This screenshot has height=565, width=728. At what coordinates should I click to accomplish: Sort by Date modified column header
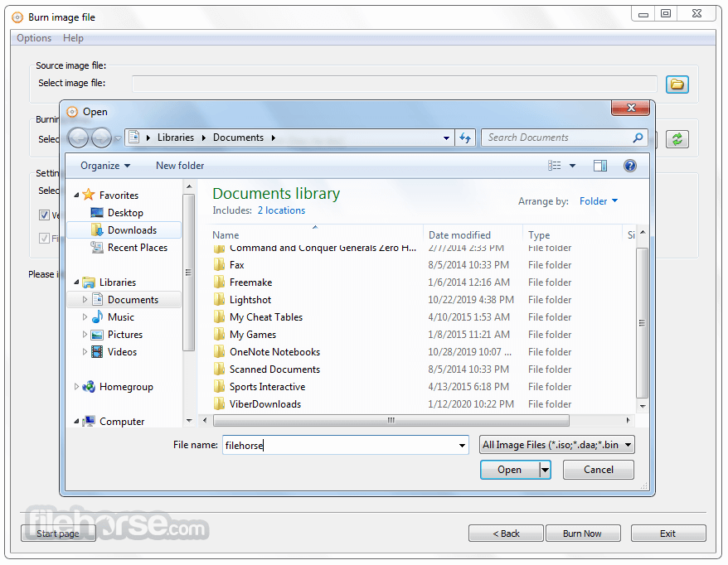click(473, 234)
